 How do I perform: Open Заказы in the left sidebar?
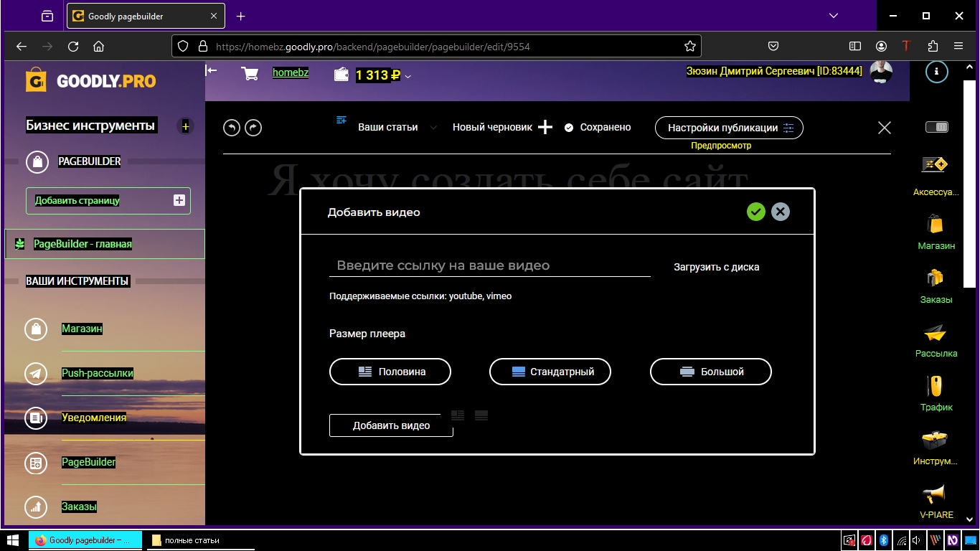click(79, 507)
